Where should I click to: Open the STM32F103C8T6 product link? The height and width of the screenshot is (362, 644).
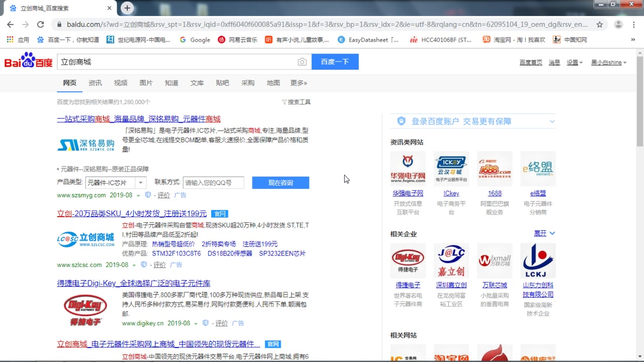coord(177,253)
